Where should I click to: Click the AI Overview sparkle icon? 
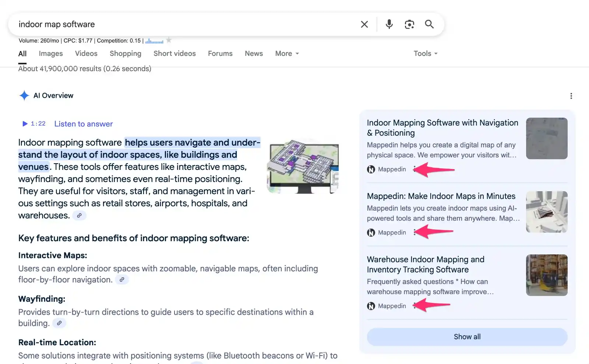point(24,96)
